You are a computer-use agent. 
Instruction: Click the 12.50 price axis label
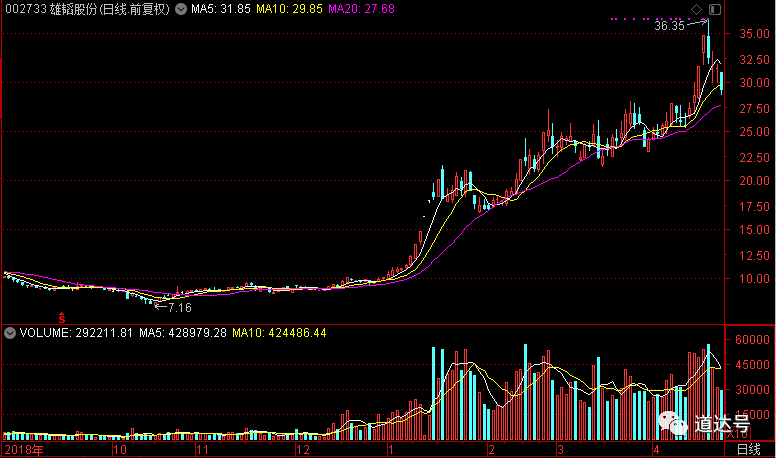tap(754, 255)
